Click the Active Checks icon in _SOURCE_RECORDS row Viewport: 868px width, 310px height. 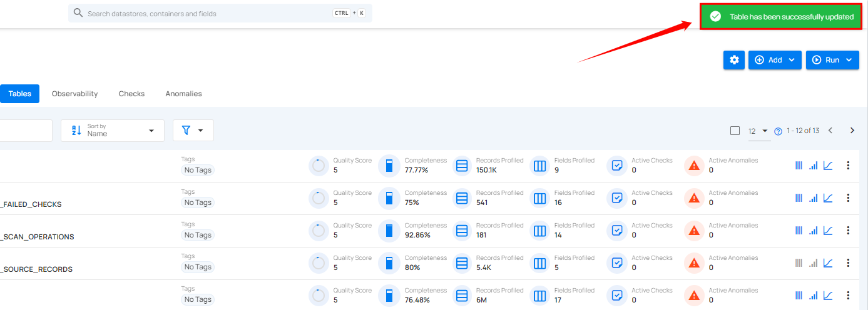pyautogui.click(x=617, y=263)
